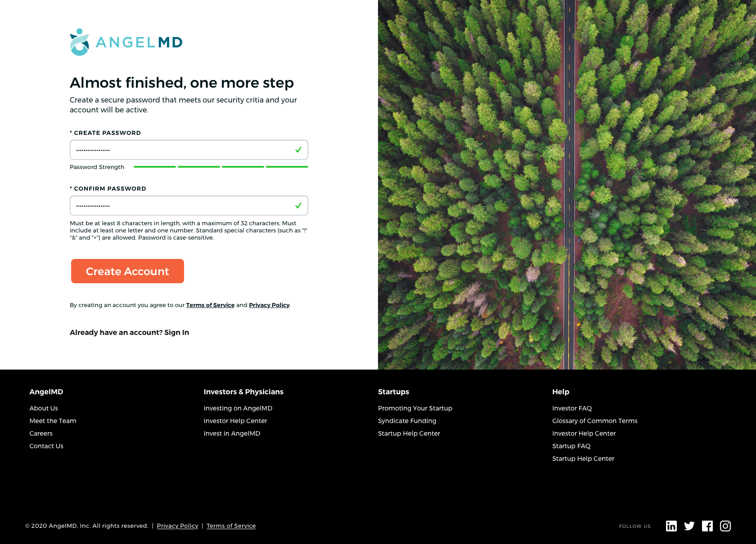Open Investing on AngelMD link
The height and width of the screenshot is (544, 756).
click(238, 408)
